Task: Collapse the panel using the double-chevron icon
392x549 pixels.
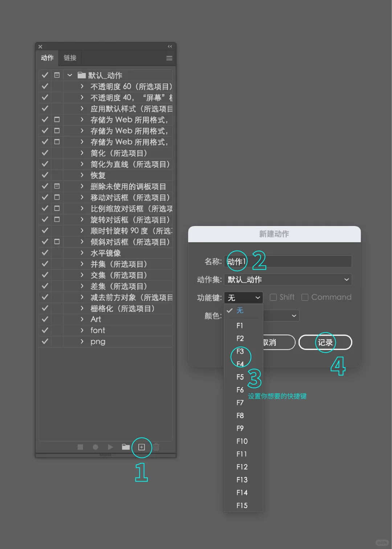Action: click(170, 46)
